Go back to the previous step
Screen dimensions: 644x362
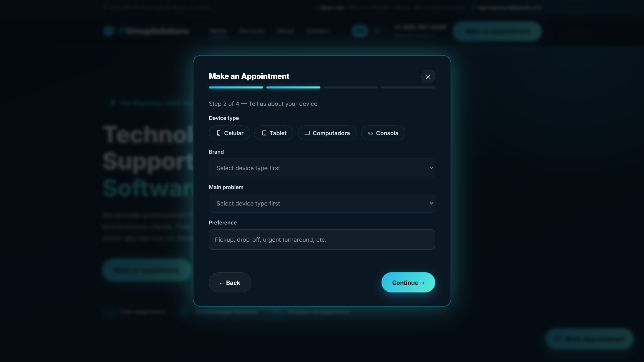pos(230,283)
